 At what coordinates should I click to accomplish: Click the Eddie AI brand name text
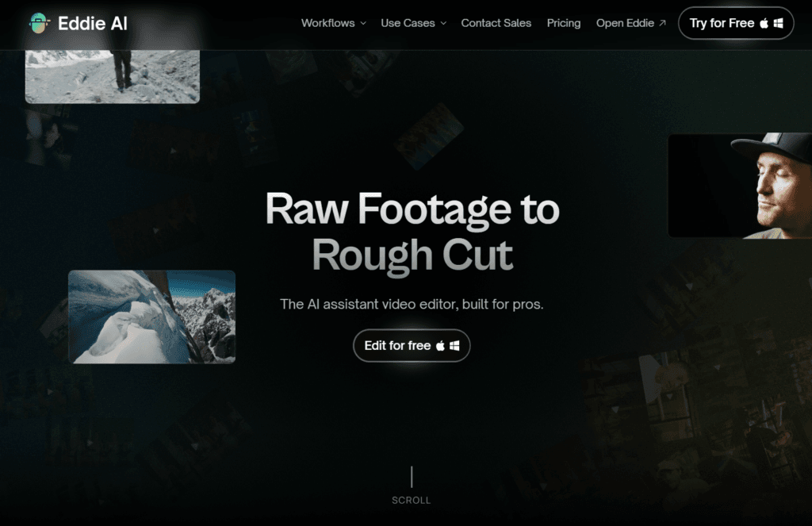pyautogui.click(x=93, y=23)
